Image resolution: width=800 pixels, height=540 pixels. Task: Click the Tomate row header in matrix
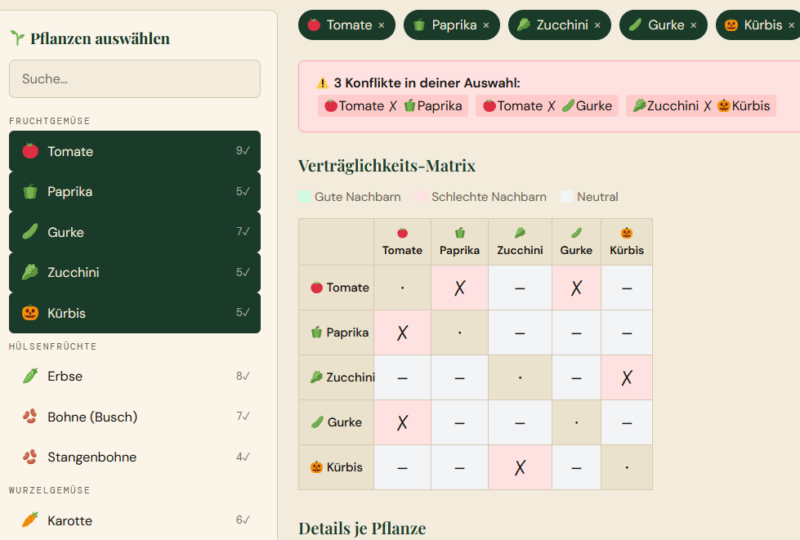point(336,287)
